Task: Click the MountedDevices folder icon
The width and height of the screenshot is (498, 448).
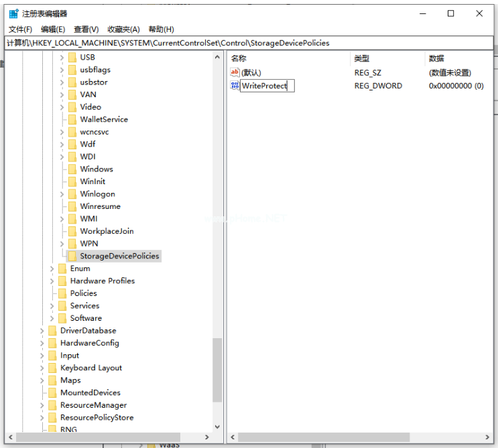Action: 52,393
